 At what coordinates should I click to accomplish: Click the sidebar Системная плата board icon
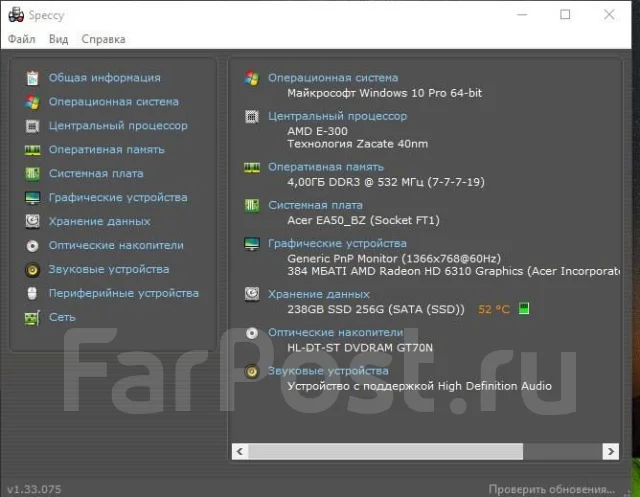coord(32,174)
